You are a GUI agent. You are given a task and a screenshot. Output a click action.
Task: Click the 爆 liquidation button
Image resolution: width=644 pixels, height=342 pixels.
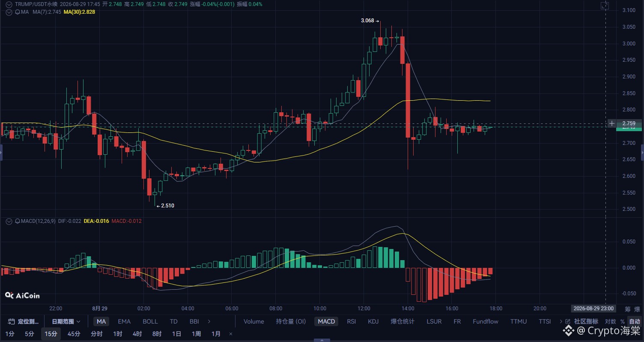click(x=637, y=309)
